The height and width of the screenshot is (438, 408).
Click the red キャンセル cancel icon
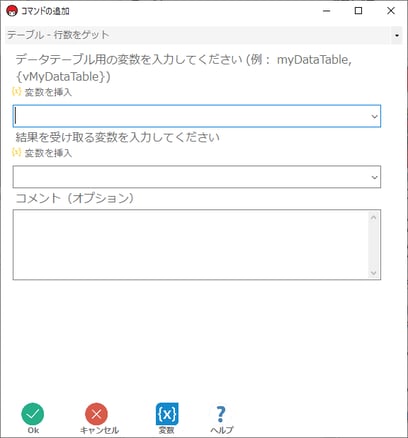pyautogui.click(x=96, y=414)
